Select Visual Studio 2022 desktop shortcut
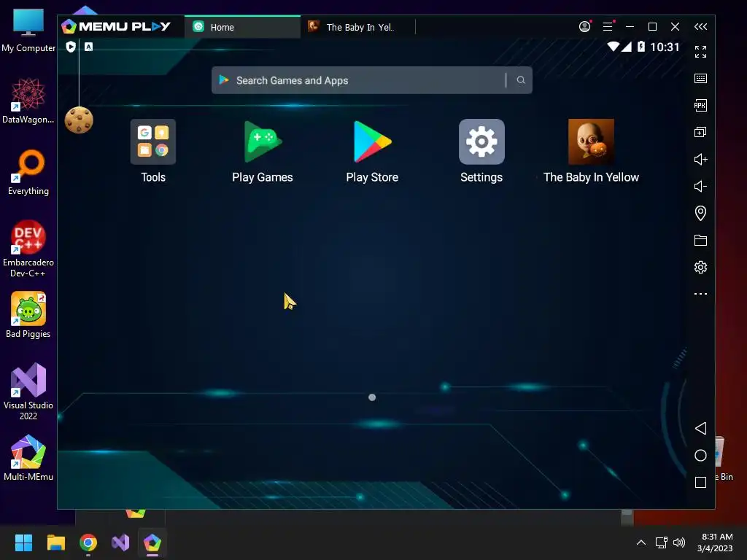The image size is (747, 560). (28, 392)
